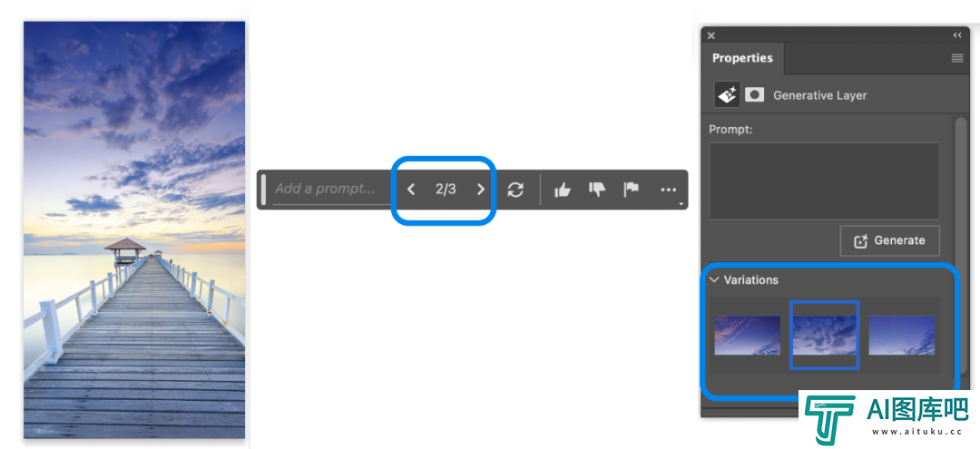This screenshot has width=980, height=449.
Task: Rate the result with thumbs up
Action: point(563,190)
